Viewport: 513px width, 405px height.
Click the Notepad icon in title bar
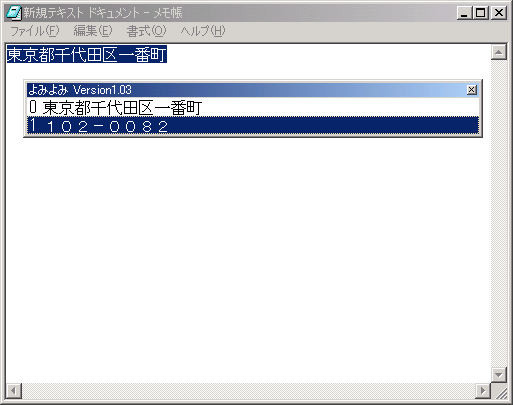click(14, 13)
